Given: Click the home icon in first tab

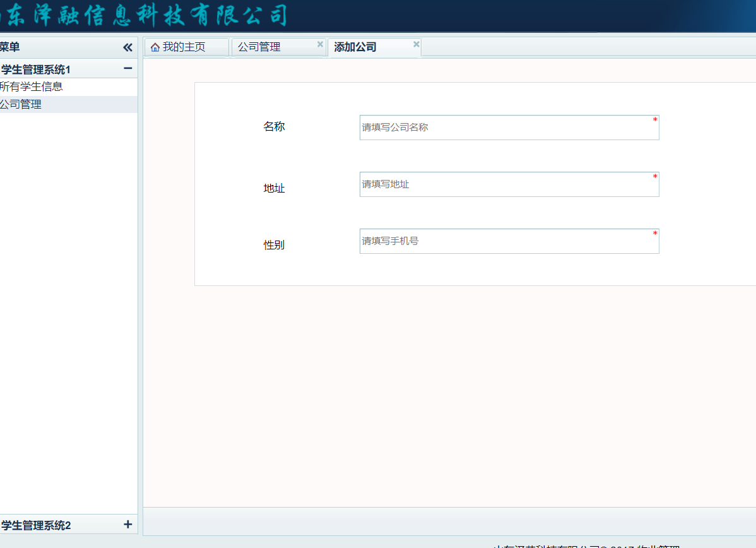Looking at the screenshot, I should [x=155, y=47].
